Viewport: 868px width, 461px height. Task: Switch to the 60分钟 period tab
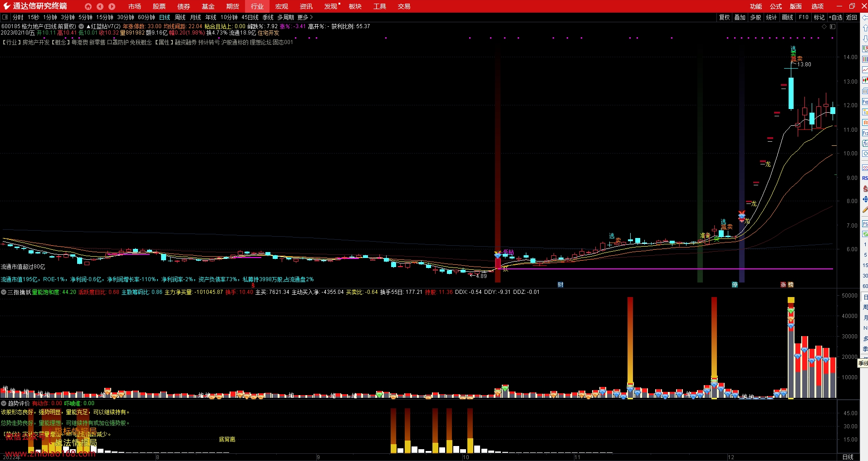146,17
